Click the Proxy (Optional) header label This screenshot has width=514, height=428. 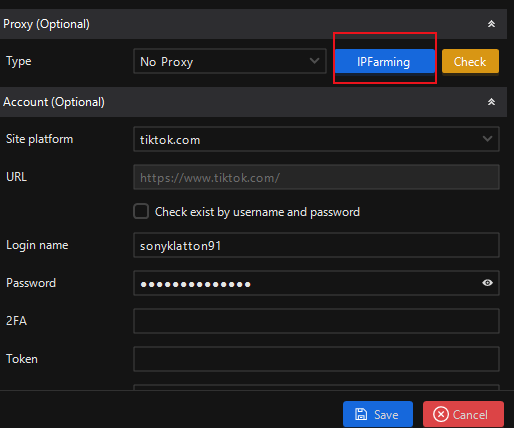[x=46, y=24]
